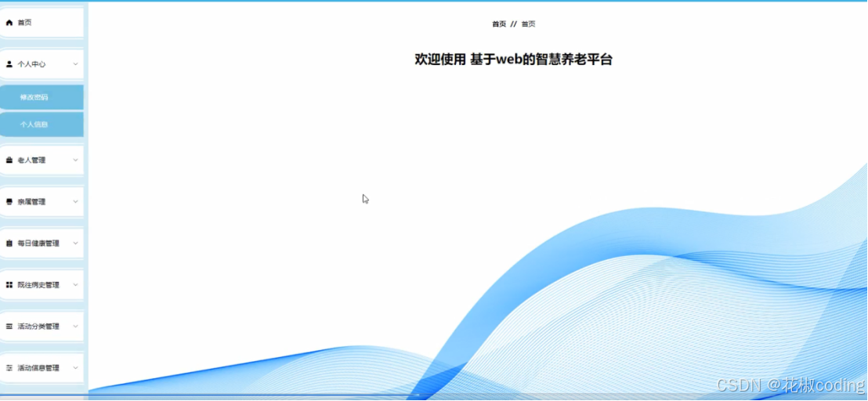Expand the 每日健康管理 chevron
The image size is (868, 401).
75,244
